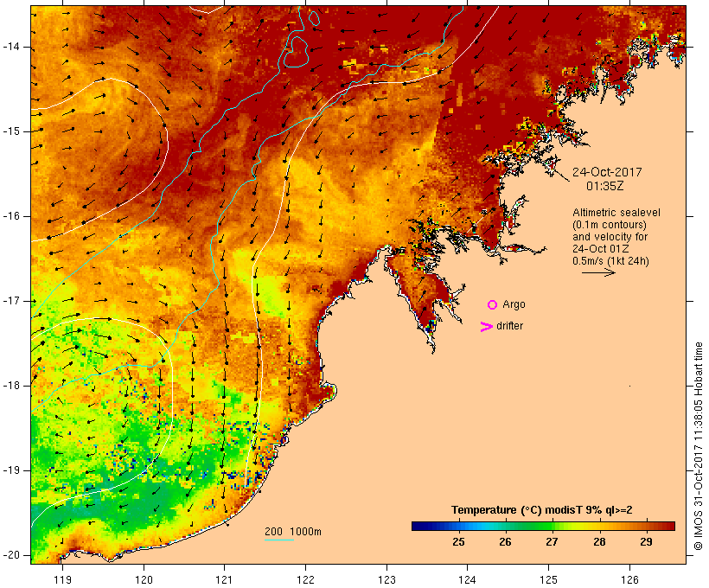The image size is (709, 588).
Task: Click the latitude axis label '-19'
Action: coord(11,470)
